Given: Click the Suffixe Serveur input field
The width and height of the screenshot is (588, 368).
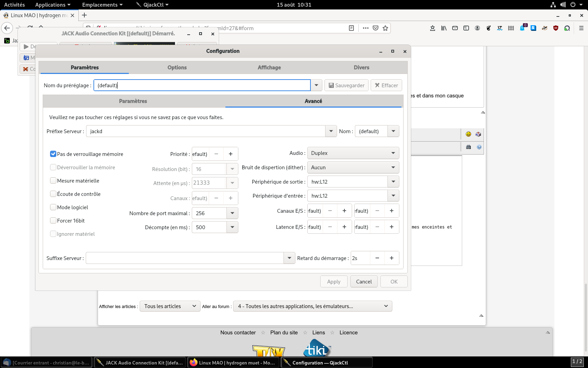Looking at the screenshot, I should 185,258.
